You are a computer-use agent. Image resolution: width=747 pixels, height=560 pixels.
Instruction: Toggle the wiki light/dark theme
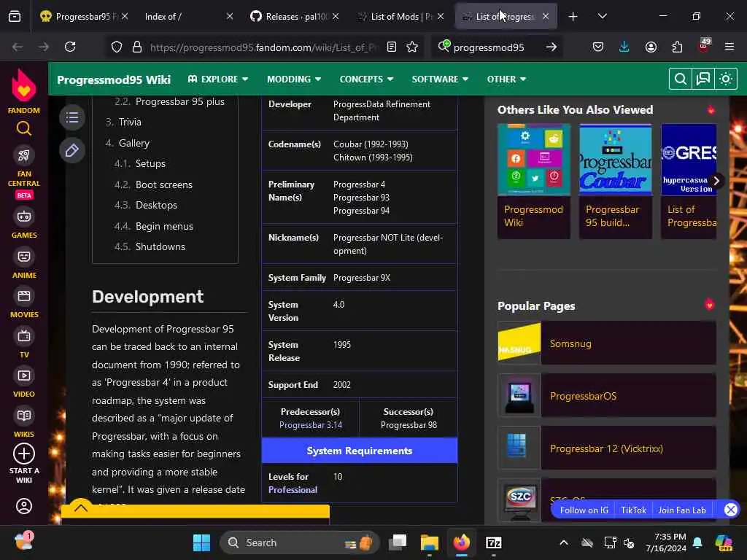726,79
